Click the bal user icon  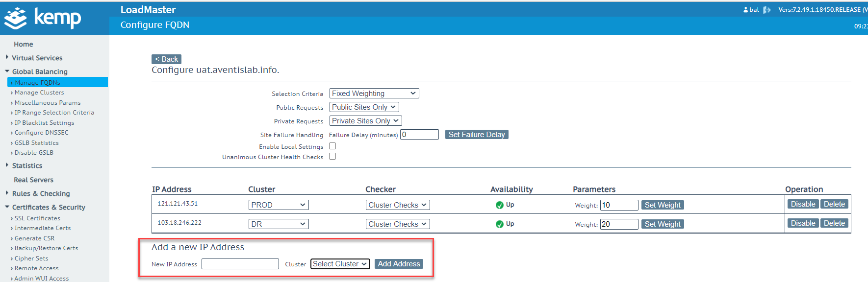coord(746,10)
